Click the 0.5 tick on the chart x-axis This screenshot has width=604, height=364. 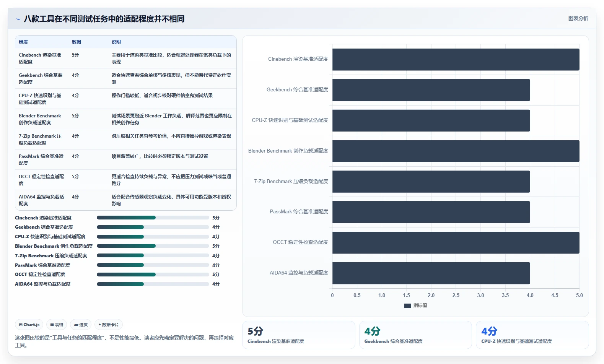coord(357,295)
